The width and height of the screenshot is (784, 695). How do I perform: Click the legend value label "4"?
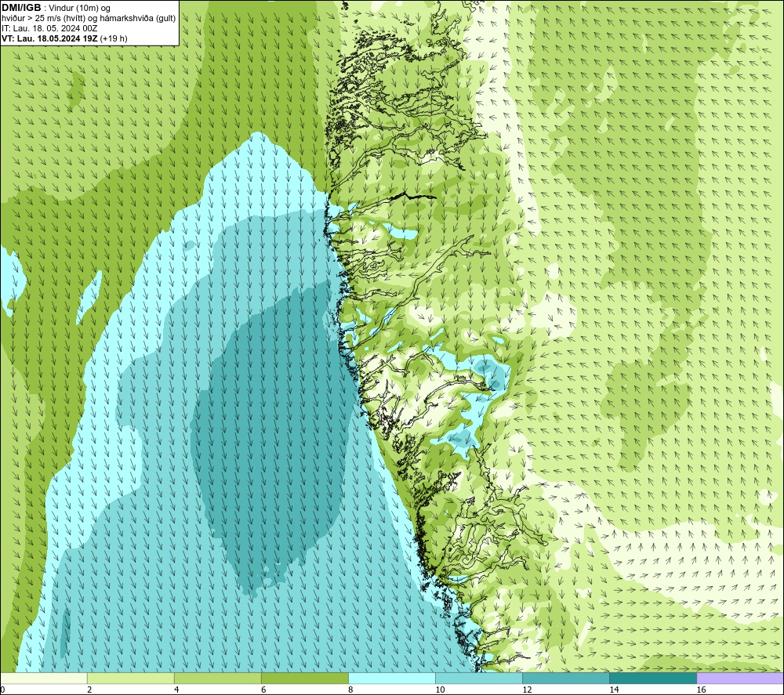point(176,690)
